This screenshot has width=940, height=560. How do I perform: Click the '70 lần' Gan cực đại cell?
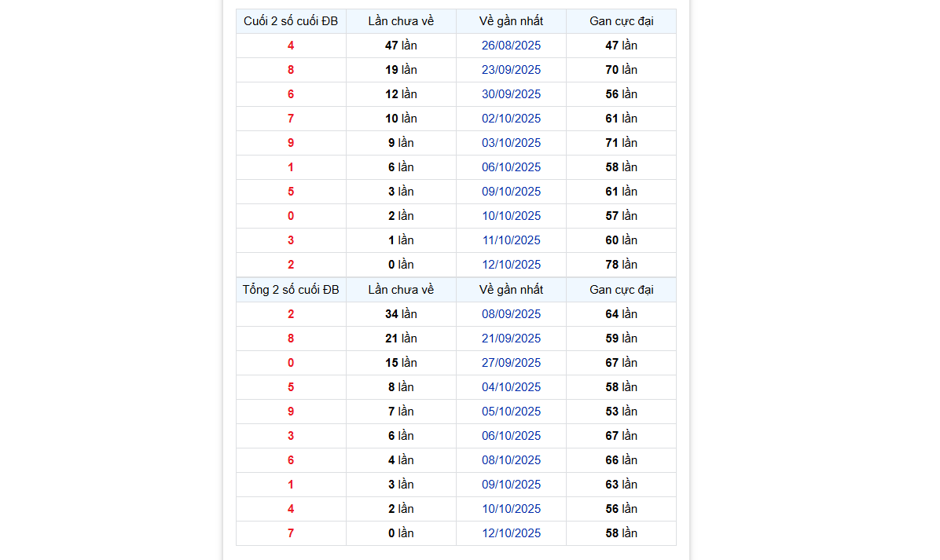[x=621, y=70]
